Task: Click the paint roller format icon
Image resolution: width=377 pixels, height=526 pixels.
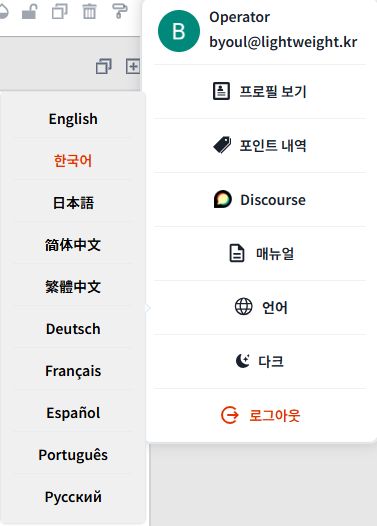Action: point(119,11)
